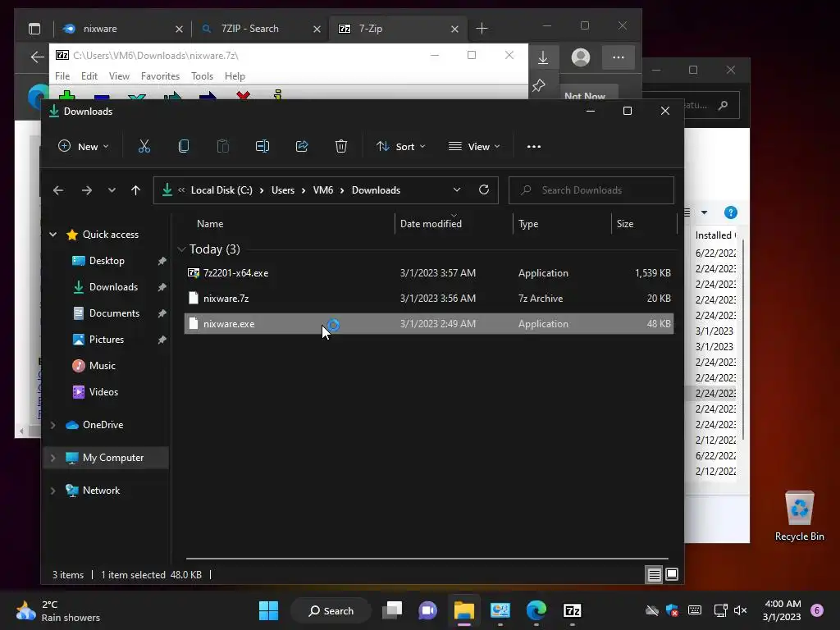Image resolution: width=840 pixels, height=630 pixels.
Task: Open Edge settings ellipsis menu
Action: pyautogui.click(x=619, y=57)
